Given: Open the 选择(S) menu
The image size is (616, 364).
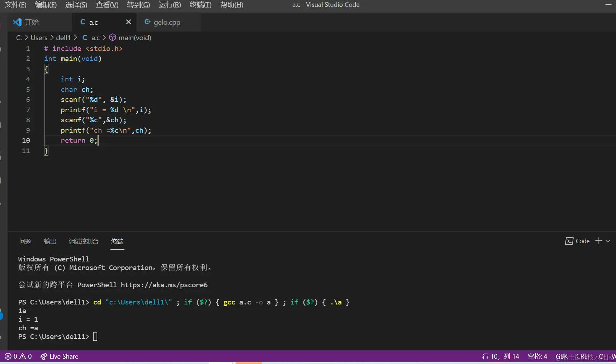Looking at the screenshot, I should tap(76, 5).
